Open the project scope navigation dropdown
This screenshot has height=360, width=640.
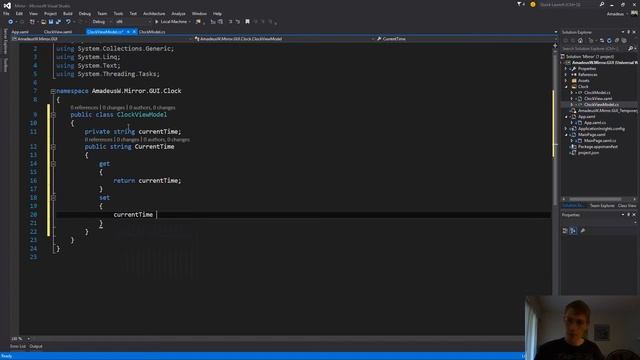click(102, 39)
